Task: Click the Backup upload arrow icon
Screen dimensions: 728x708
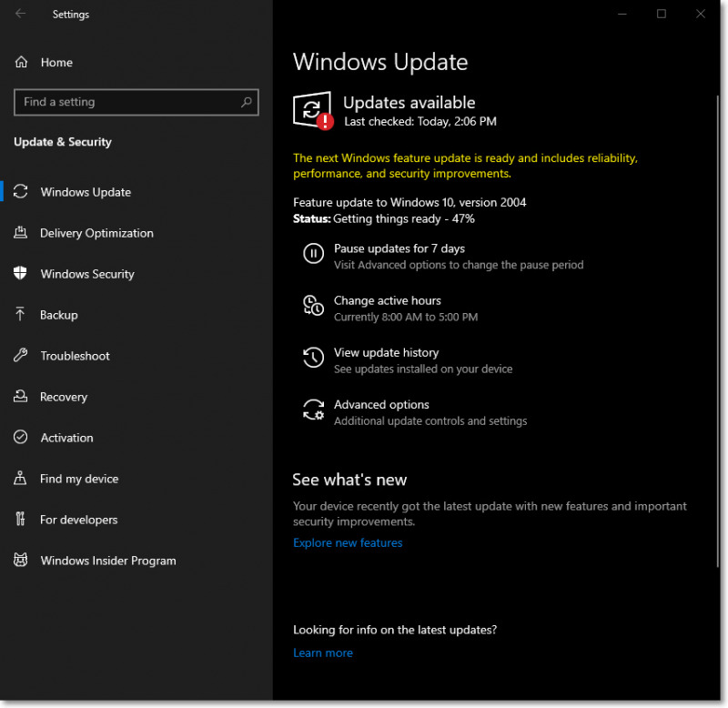Action: click(20, 314)
